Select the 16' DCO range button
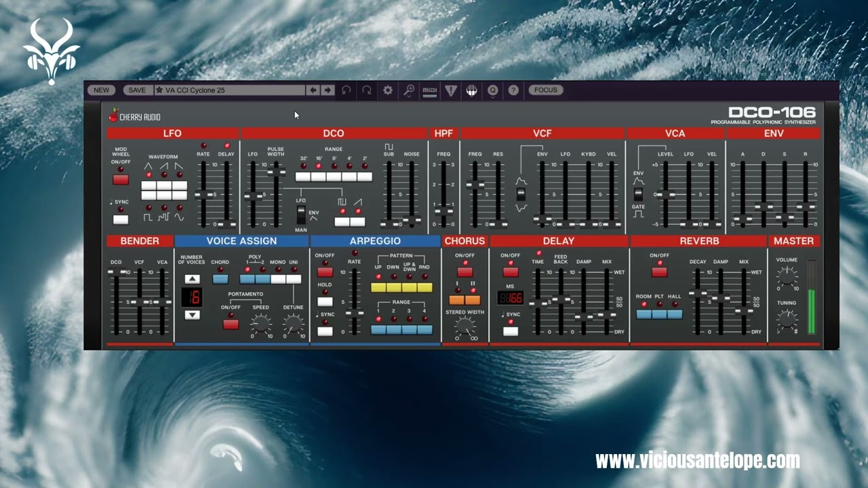This screenshot has width=868, height=488. (319, 177)
